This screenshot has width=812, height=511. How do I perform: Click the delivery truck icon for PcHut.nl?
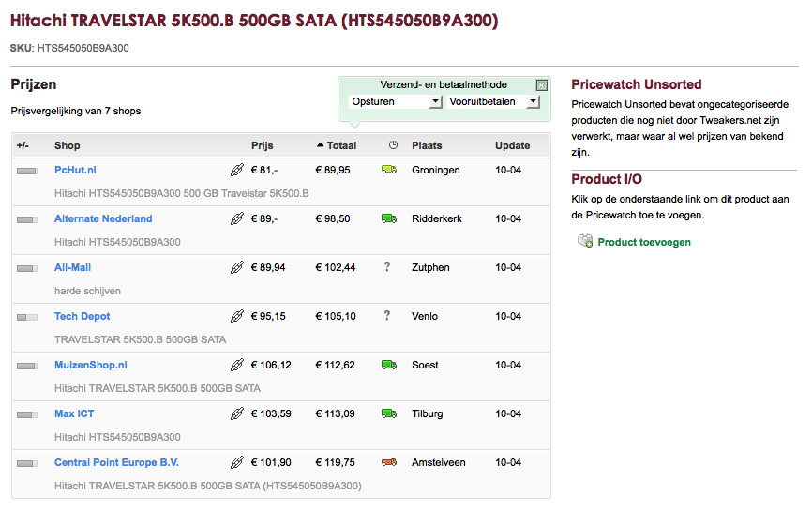tap(389, 170)
